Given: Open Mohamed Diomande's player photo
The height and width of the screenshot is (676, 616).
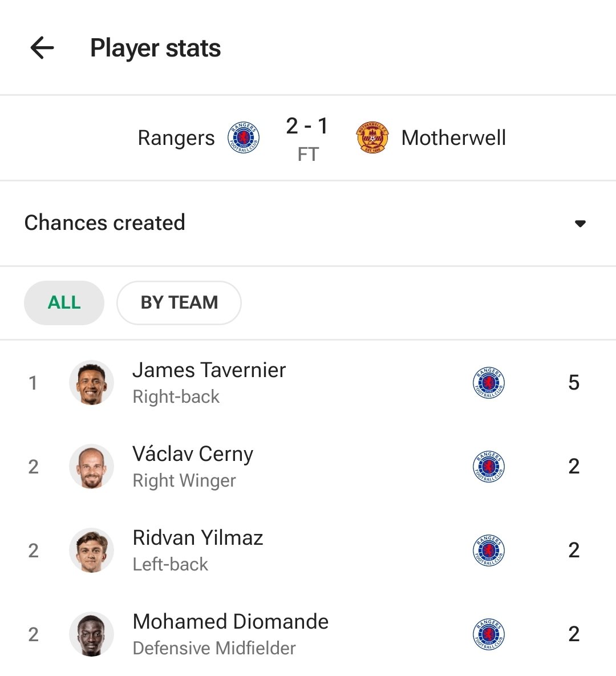Looking at the screenshot, I should click(91, 634).
